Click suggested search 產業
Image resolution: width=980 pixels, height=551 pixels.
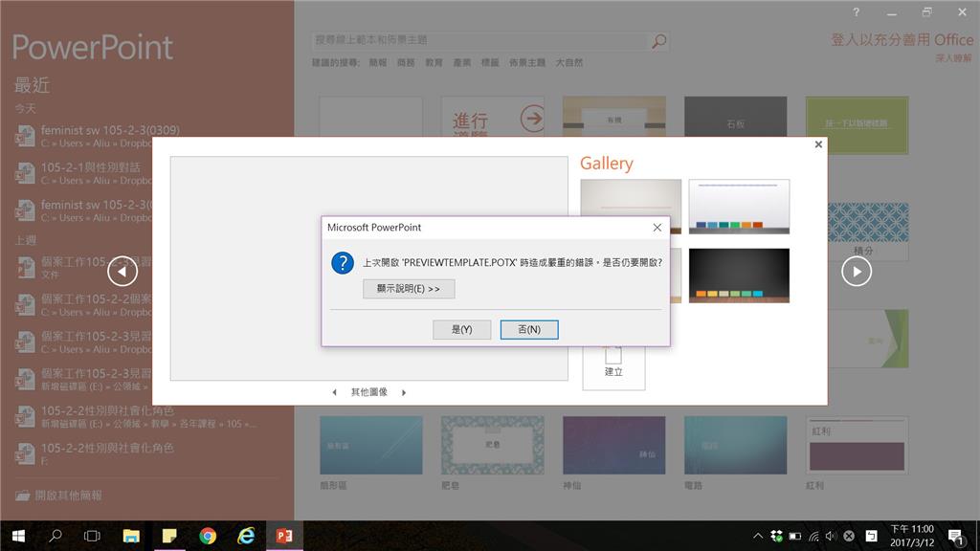[x=462, y=62]
